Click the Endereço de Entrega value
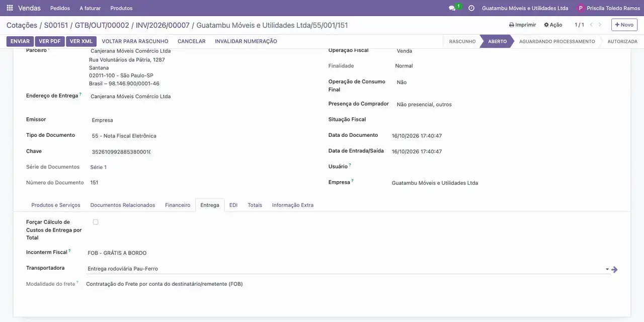Viewport: 644px width, 322px height. pos(130,97)
